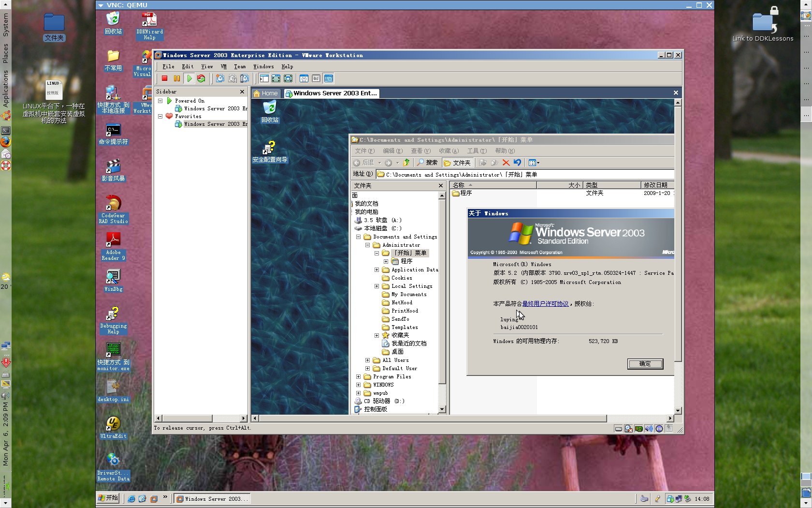Image resolution: width=812 pixels, height=508 pixels.
Task: Open the VMware Edit menu
Action: coord(188,67)
